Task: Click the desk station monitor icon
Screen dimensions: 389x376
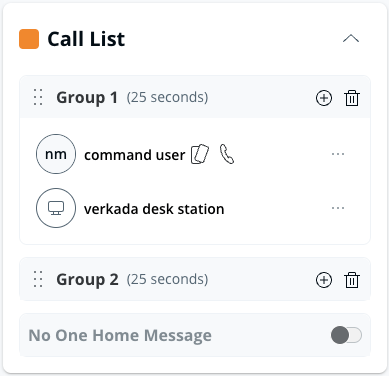Action: pos(56,208)
